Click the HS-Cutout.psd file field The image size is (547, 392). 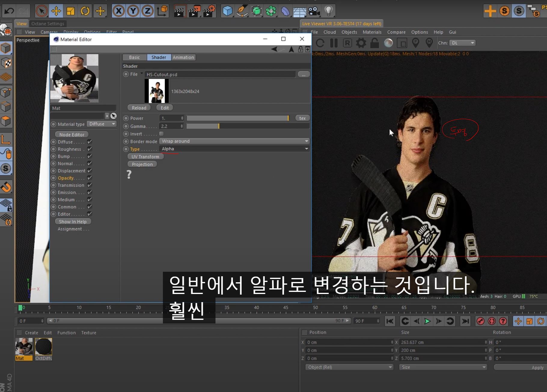point(220,74)
